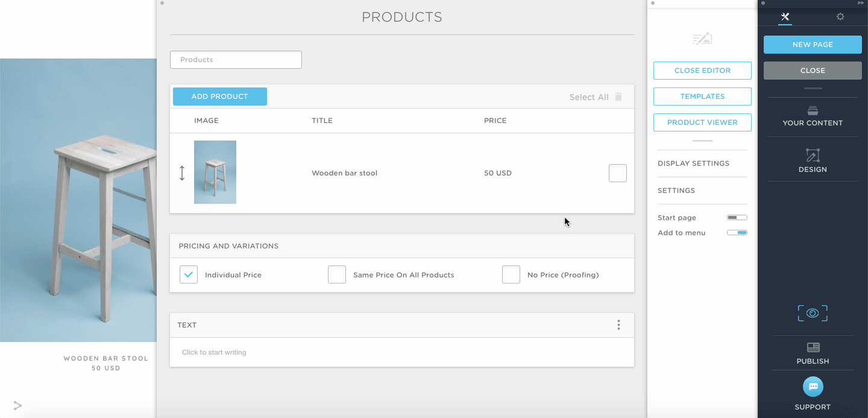Click the 50 USD price cell
The height and width of the screenshot is (418, 868).
pos(498,173)
